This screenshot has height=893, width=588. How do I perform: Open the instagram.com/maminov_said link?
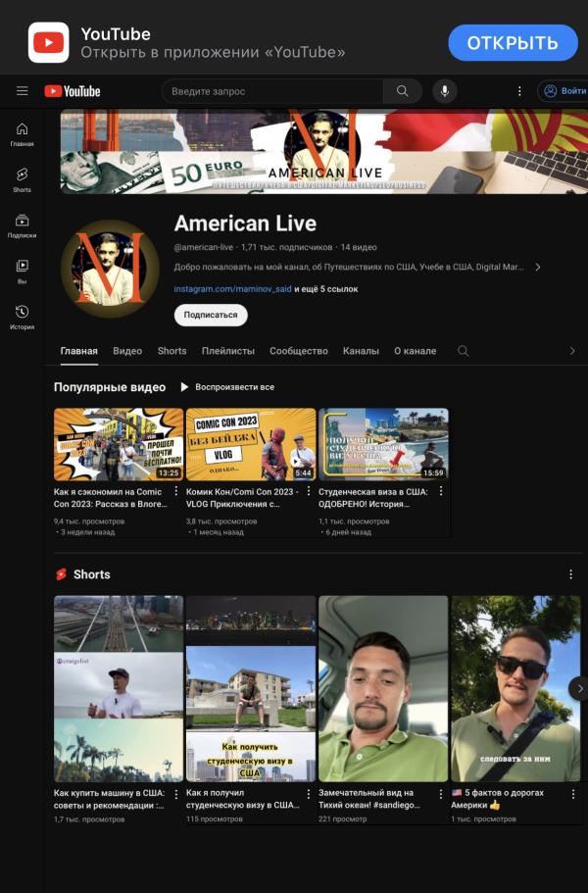point(233,289)
